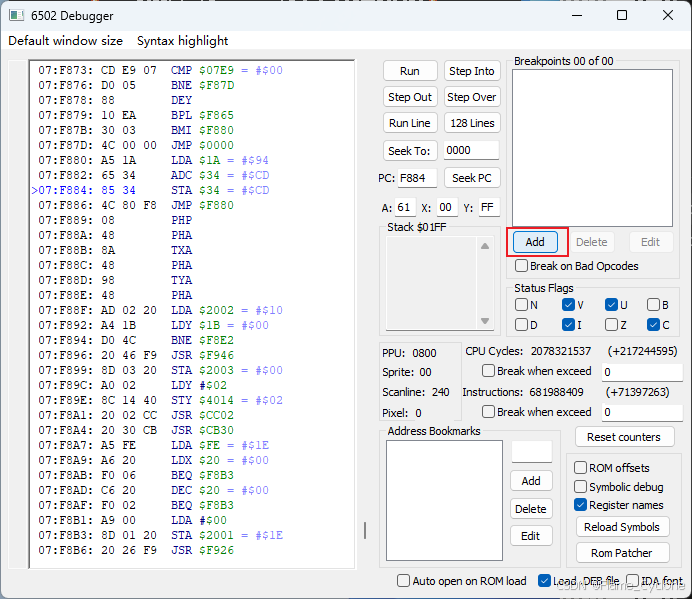
Task: Click the Seek PC button
Action: (472, 178)
